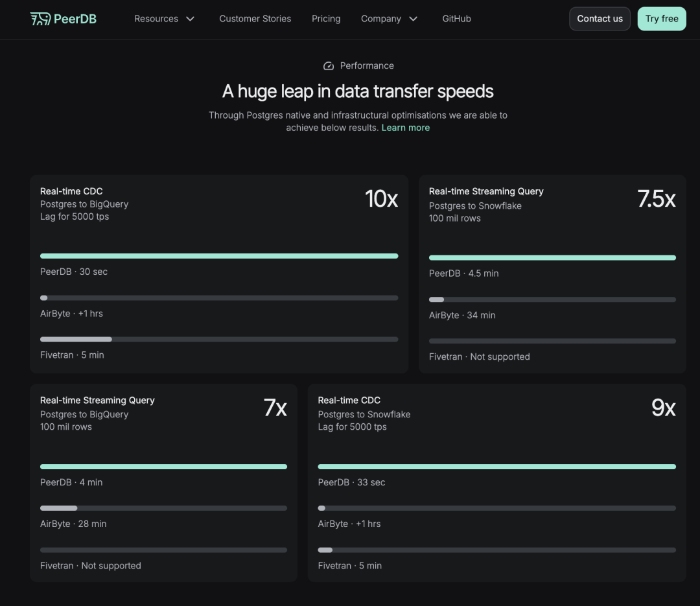Click Fivetran 5 min bar in BigQuery CDC card
Screen dimensions: 700x606
click(x=219, y=339)
